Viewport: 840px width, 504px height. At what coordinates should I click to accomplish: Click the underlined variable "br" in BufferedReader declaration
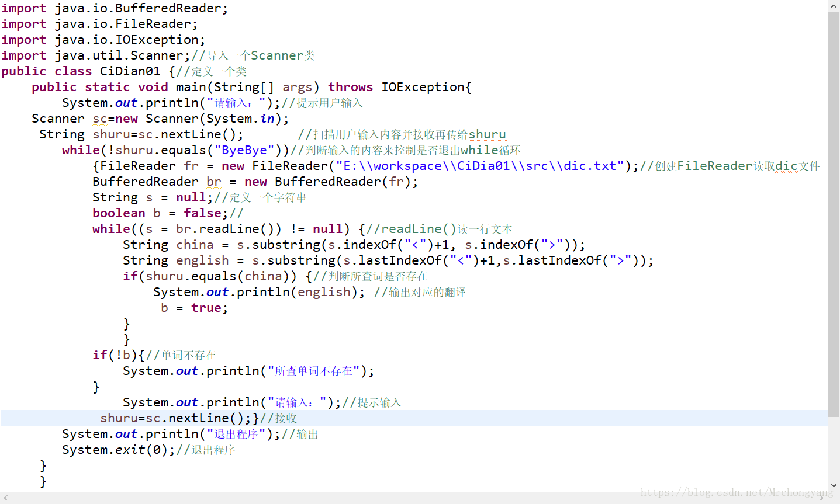click(214, 182)
